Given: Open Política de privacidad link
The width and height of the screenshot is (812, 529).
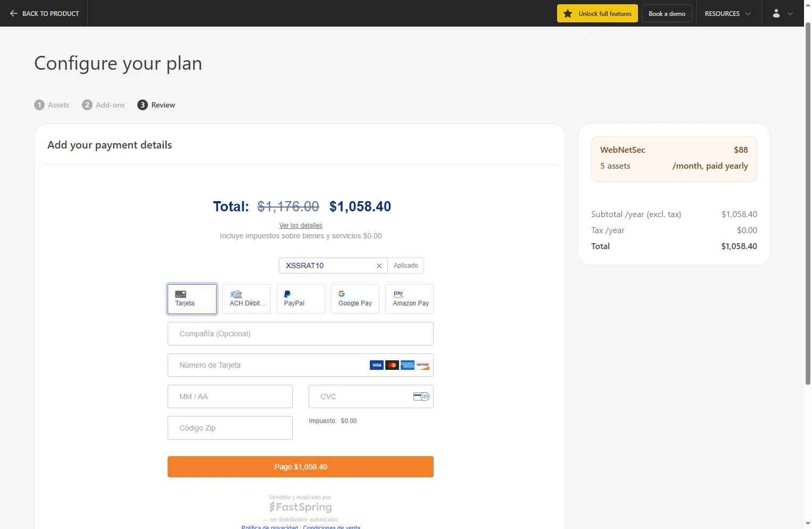Looking at the screenshot, I should [x=270, y=527].
